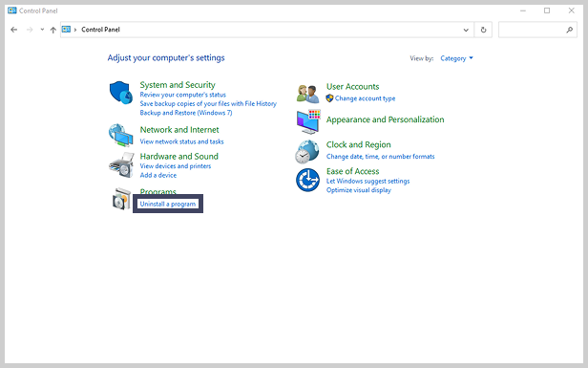The width and height of the screenshot is (588, 368).
Task: Go forward with the forward arrow
Action: coord(30,30)
